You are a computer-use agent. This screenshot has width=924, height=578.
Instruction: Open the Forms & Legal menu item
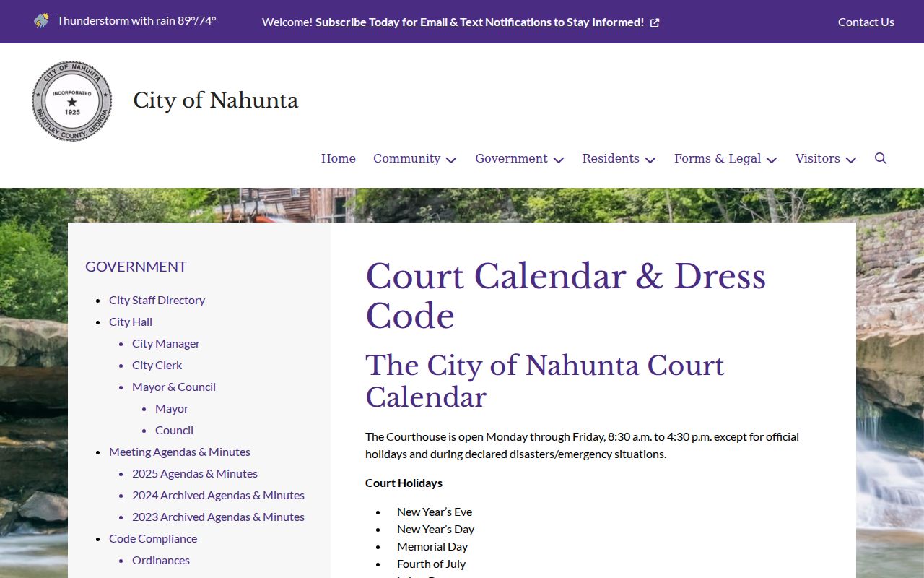[x=718, y=158]
